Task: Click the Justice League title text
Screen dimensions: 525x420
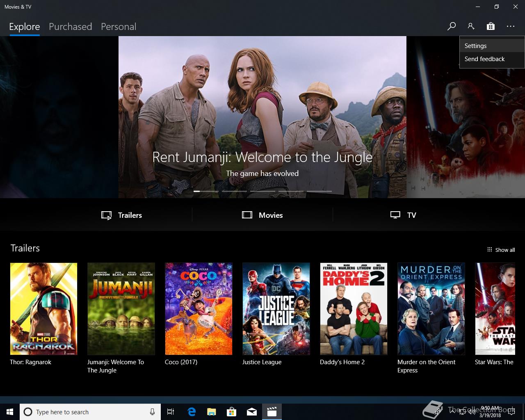Action: tap(262, 362)
